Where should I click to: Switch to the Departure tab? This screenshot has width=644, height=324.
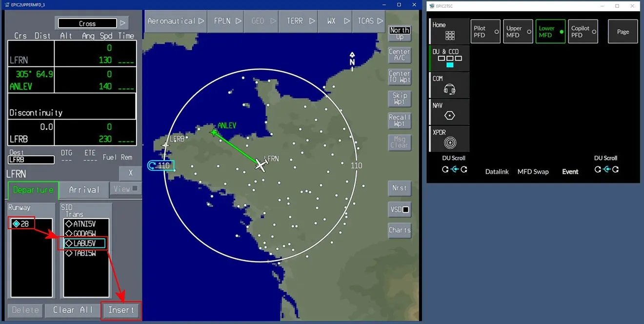(33, 190)
